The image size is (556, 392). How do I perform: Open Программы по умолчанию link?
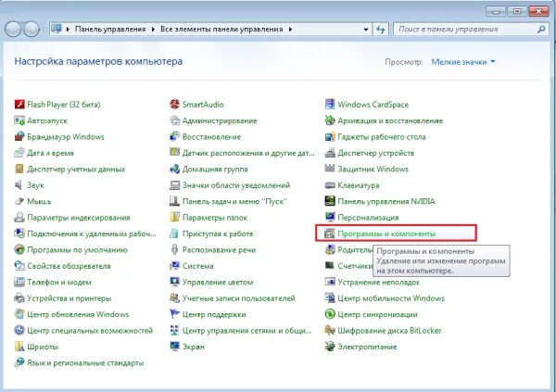[77, 249]
